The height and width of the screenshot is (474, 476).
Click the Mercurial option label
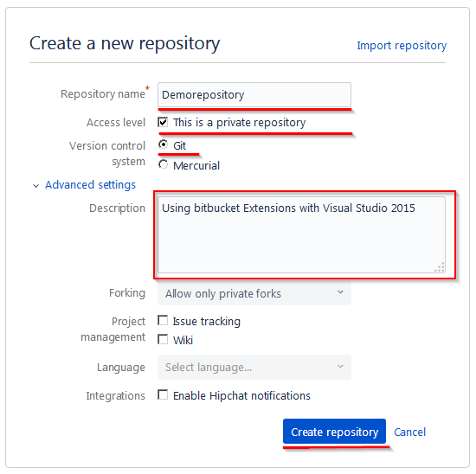point(196,166)
